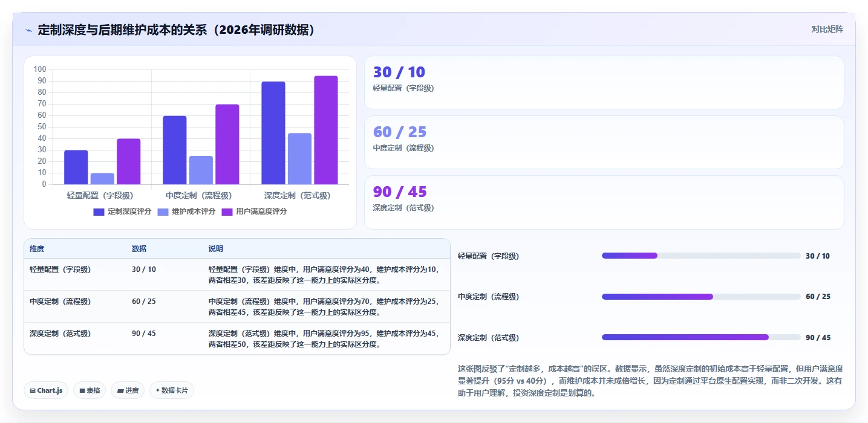Click the chart icon beside the title

pyautogui.click(x=29, y=30)
